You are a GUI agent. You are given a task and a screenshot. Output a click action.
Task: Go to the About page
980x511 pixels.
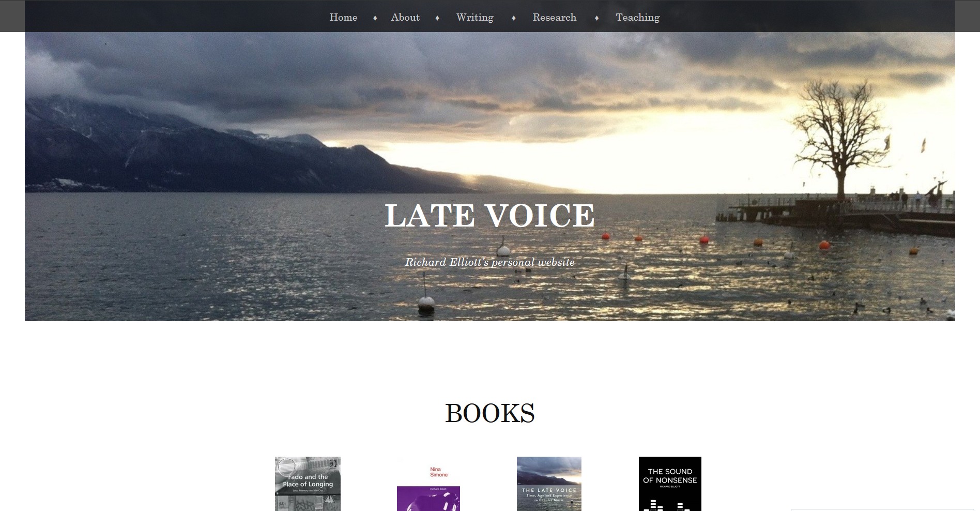click(405, 18)
